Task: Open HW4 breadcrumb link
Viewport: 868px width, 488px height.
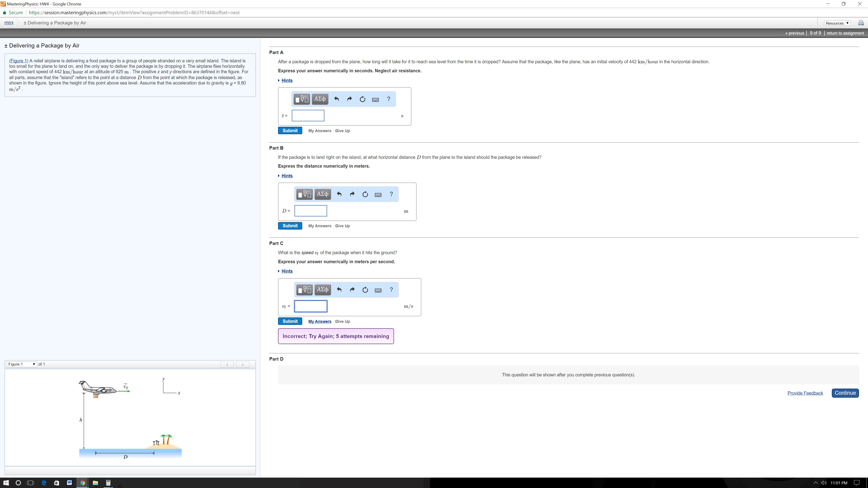Action: point(9,23)
